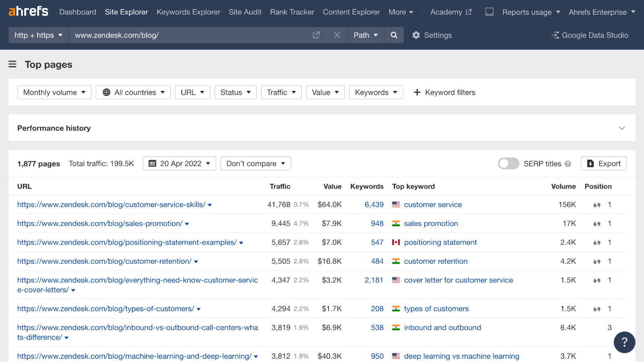Click the search magnifier button
This screenshot has width=644, height=362.
[394, 35]
